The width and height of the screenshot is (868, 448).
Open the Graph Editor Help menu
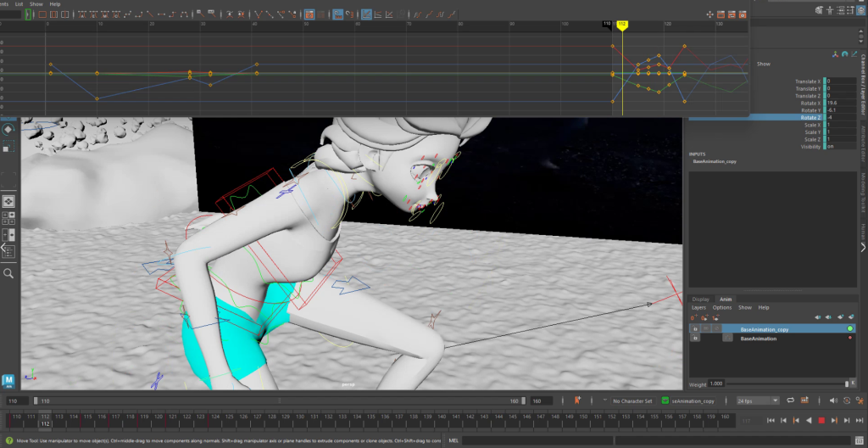coord(55,4)
